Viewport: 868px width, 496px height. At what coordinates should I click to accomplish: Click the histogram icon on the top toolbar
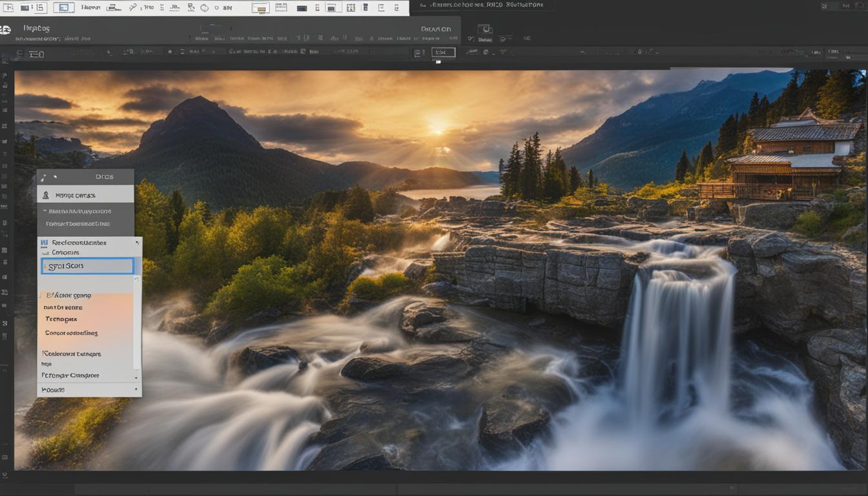174,7
